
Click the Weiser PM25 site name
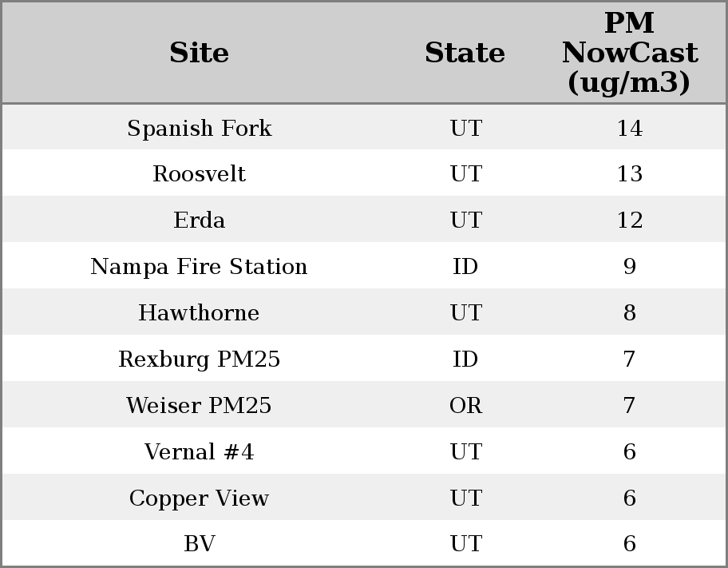click(199, 406)
